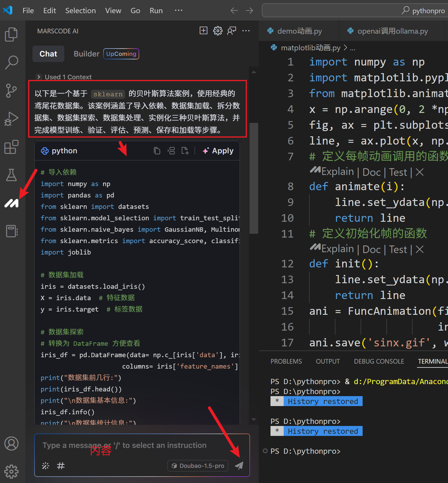
Task: Click Test above def animate
Action: [x=398, y=172]
